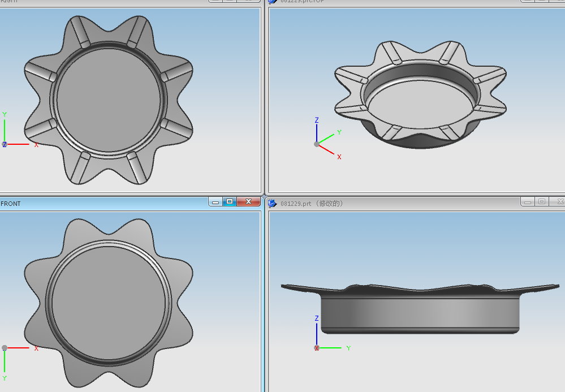Click the axis triad in the FRONT view
The width and height of the screenshot is (565, 392).
click(20, 363)
